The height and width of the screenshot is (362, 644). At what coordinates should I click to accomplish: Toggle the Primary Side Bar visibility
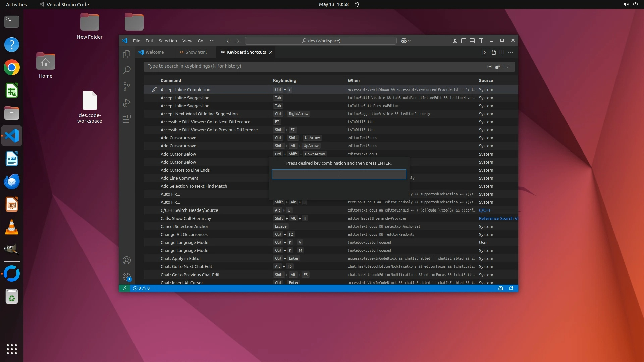(464, 41)
